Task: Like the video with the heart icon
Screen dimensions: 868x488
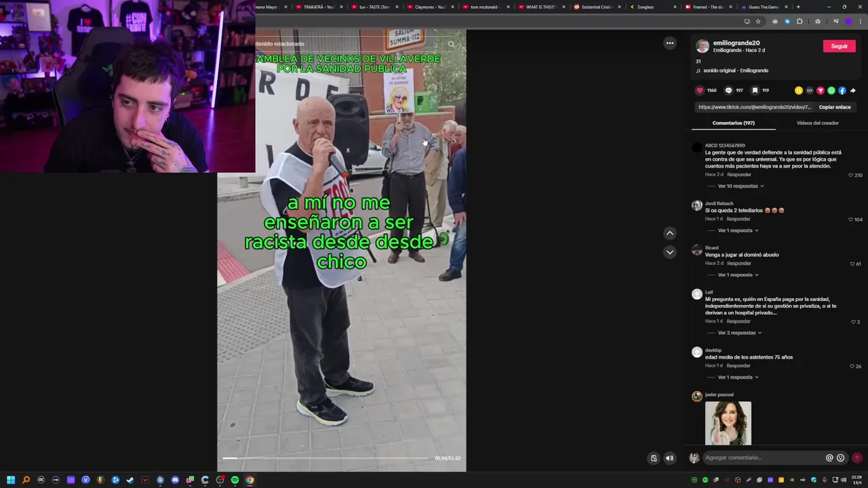Action: [x=700, y=90]
